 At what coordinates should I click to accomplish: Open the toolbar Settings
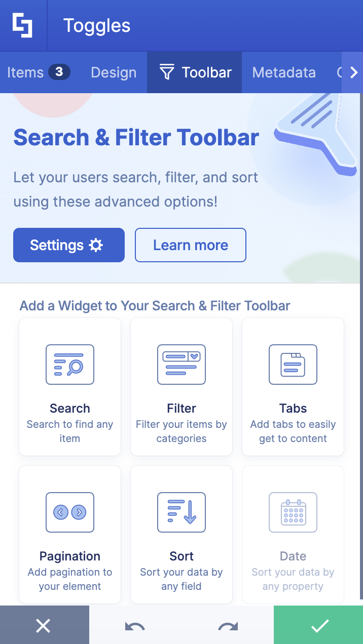pos(68,245)
